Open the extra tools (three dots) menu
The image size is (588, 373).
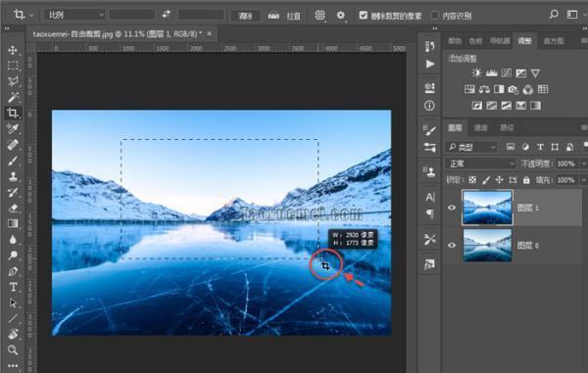[13, 365]
